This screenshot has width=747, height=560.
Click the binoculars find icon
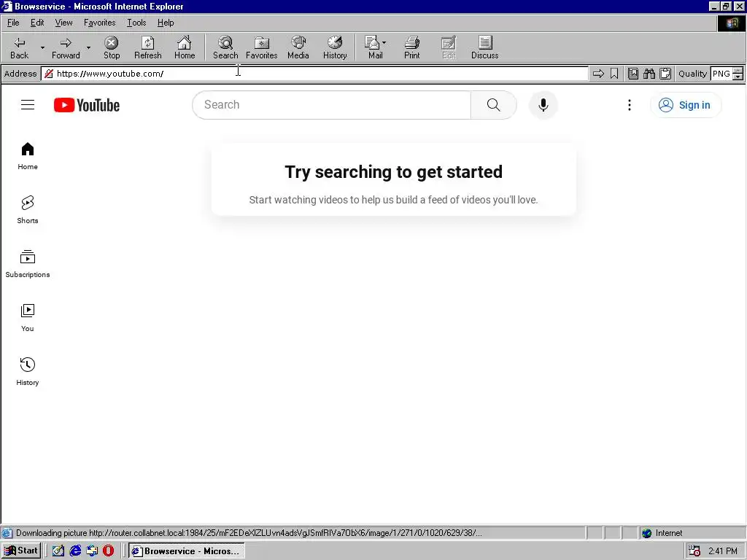coord(649,74)
